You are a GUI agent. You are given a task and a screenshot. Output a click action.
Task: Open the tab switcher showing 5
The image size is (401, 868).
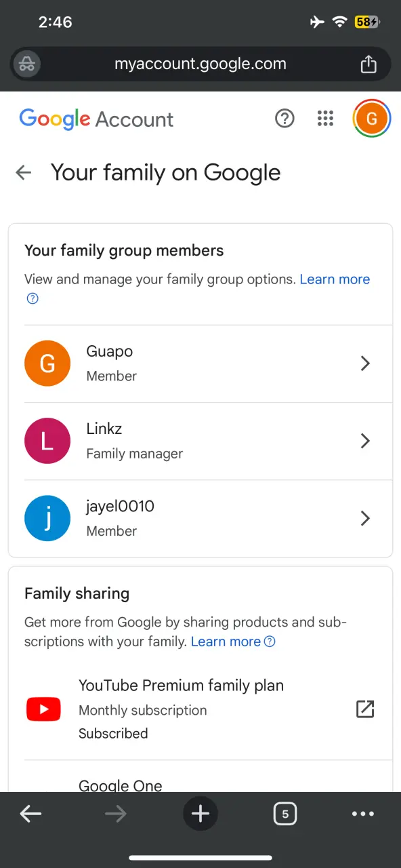click(x=285, y=814)
